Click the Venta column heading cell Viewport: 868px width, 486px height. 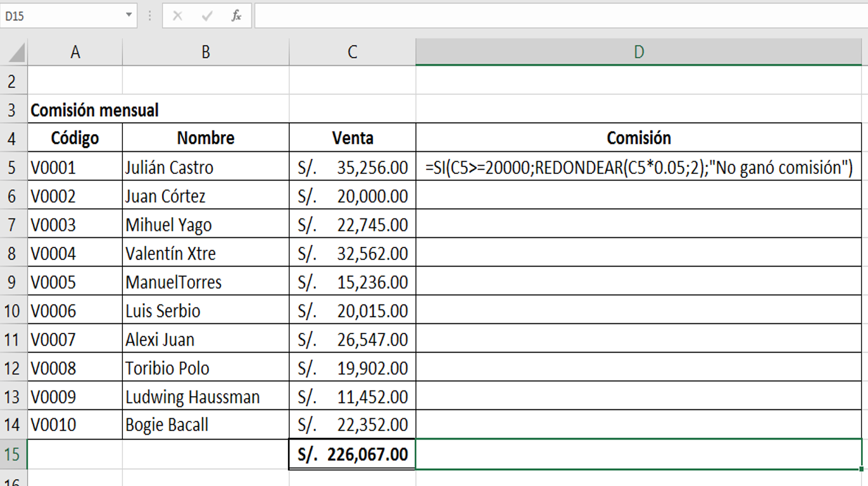(352, 138)
